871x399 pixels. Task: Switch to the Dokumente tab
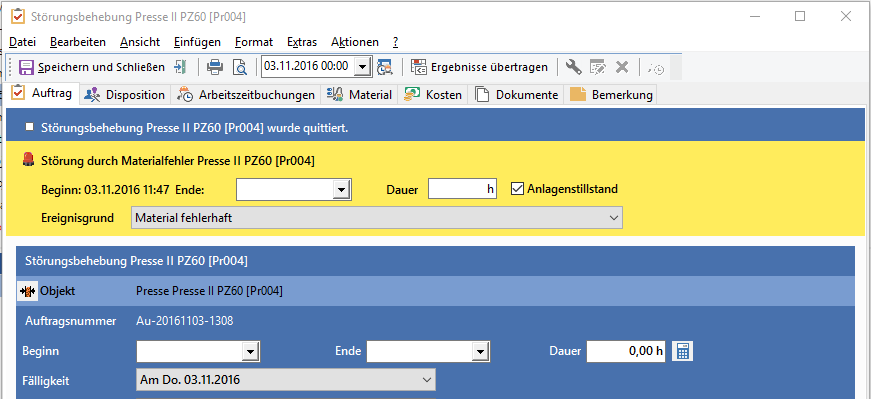click(517, 95)
